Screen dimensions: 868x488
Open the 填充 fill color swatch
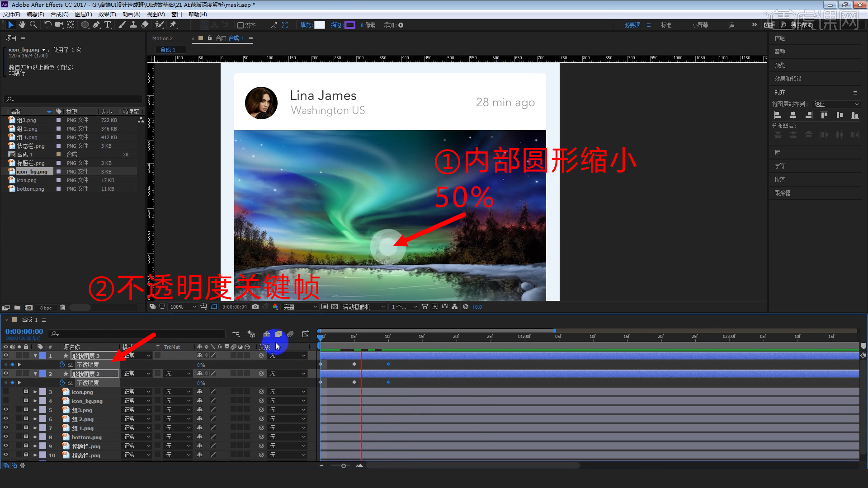click(x=320, y=25)
